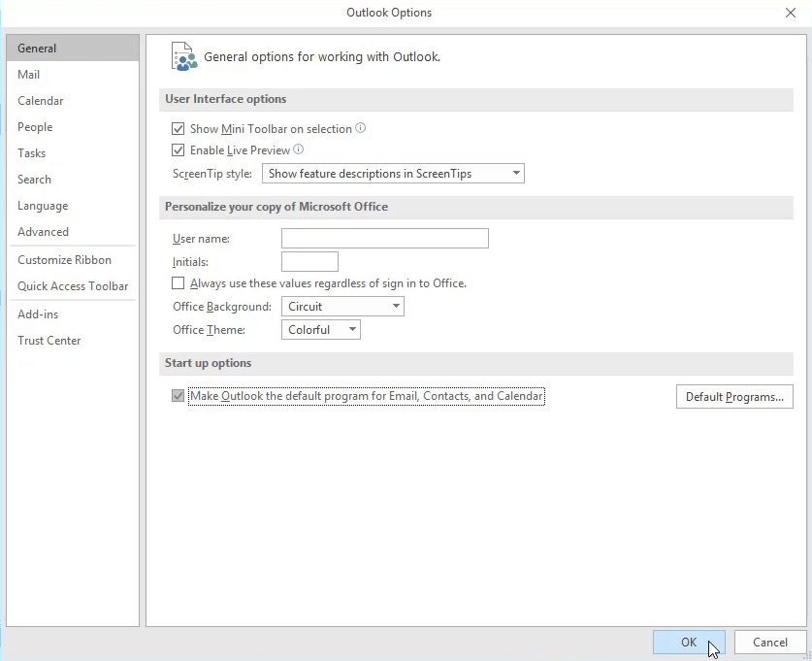Switch to the Mail options category
Screen dimensions: 812x661
click(73, 74)
